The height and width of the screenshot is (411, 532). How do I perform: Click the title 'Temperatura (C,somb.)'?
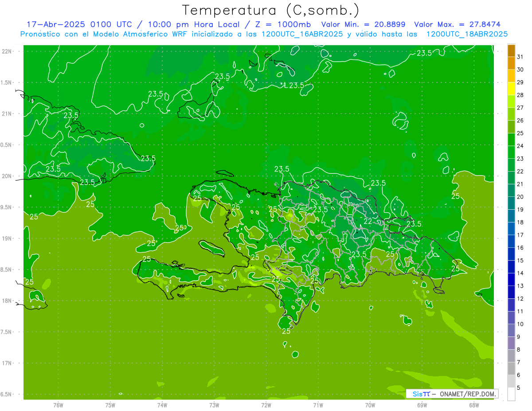coord(271,10)
